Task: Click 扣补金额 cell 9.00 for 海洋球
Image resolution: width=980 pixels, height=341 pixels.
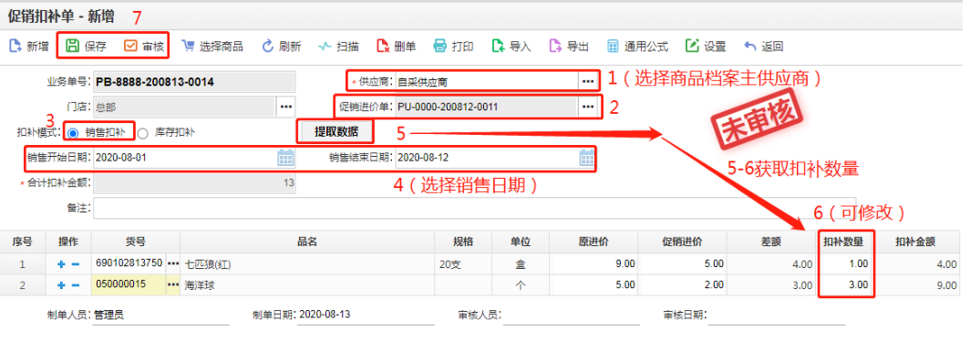Action: 917,284
